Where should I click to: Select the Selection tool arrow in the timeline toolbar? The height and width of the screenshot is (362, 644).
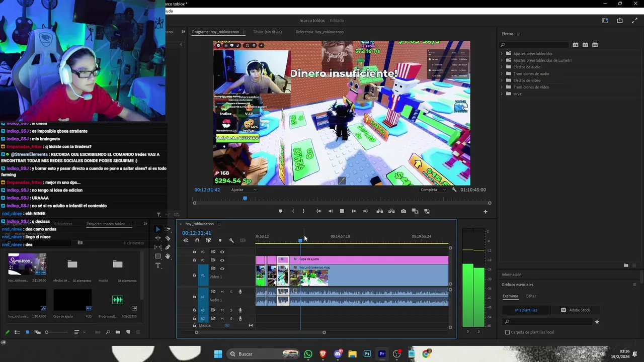point(158,229)
